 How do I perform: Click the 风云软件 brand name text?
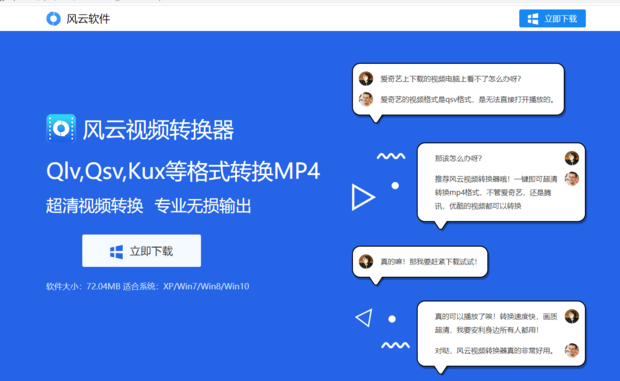(x=88, y=19)
